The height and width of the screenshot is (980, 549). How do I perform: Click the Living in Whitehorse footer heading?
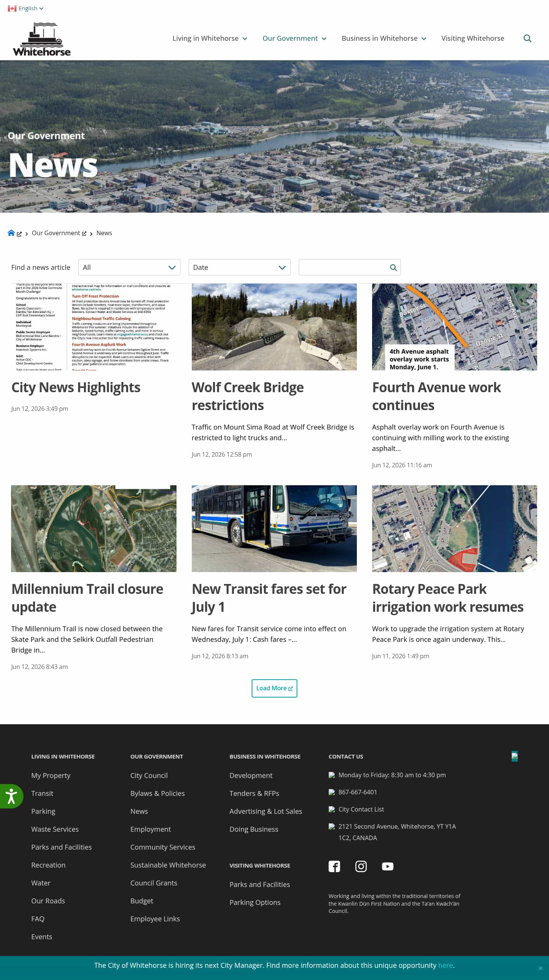point(63,756)
